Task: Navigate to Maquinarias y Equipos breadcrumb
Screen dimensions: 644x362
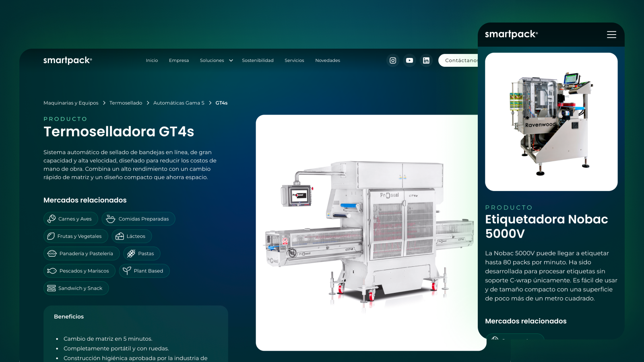Action: [x=71, y=103]
